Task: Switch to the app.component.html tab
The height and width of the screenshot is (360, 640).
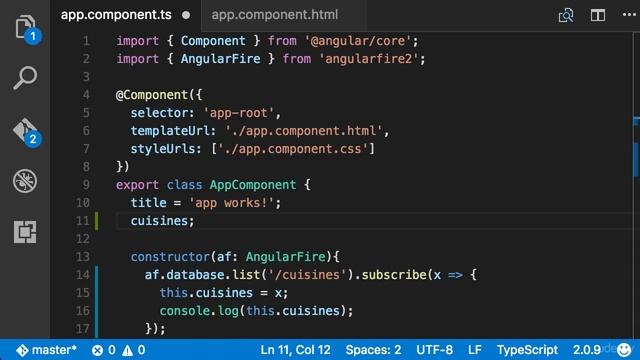Action: click(x=275, y=15)
